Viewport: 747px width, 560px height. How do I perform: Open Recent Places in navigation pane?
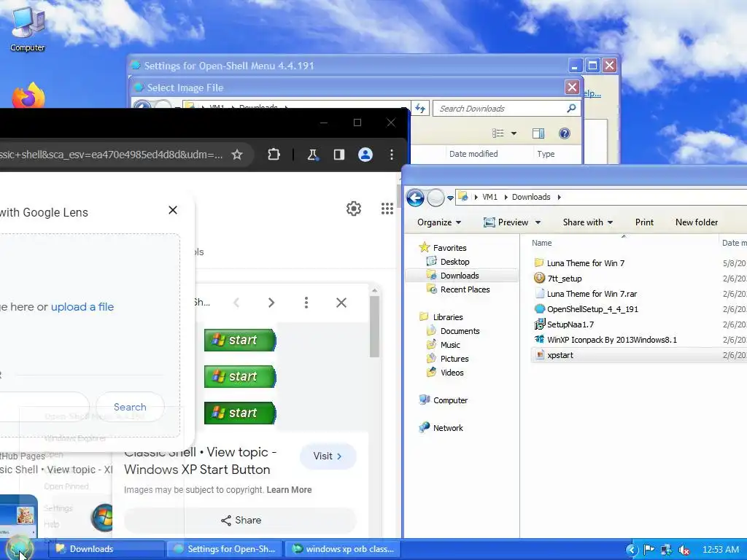465,289
